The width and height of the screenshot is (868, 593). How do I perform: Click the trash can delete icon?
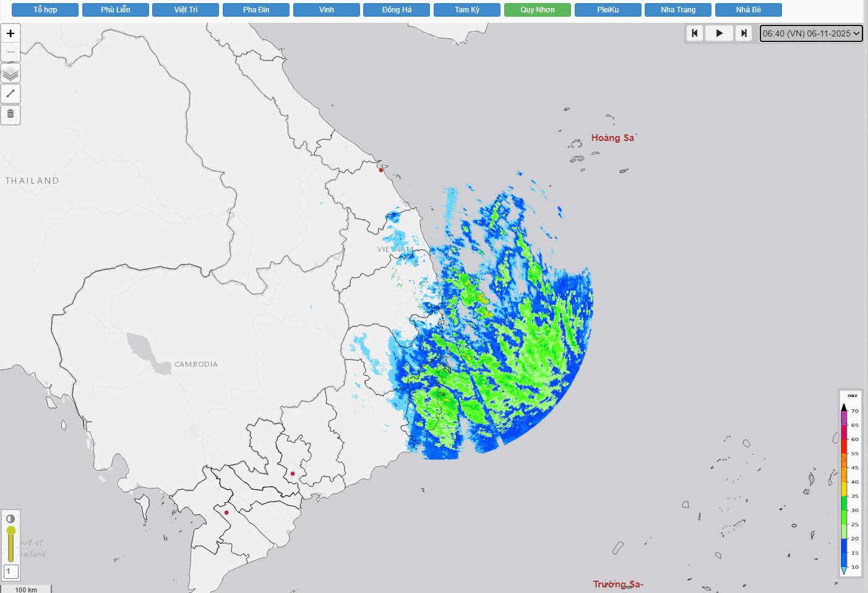point(11,114)
